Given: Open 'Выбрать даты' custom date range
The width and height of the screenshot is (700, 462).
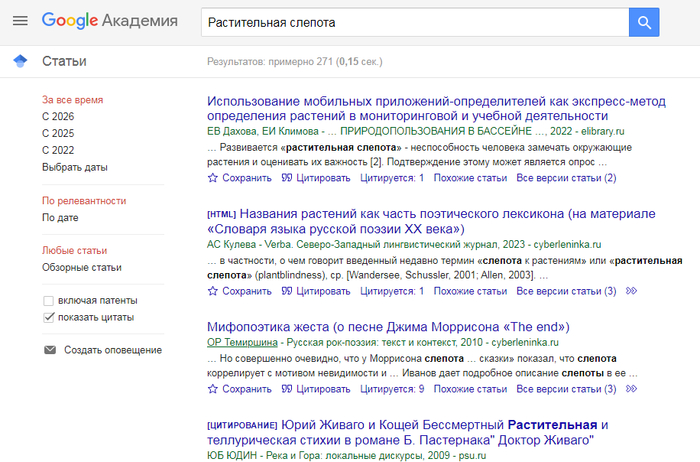Looking at the screenshot, I should coord(74,167).
